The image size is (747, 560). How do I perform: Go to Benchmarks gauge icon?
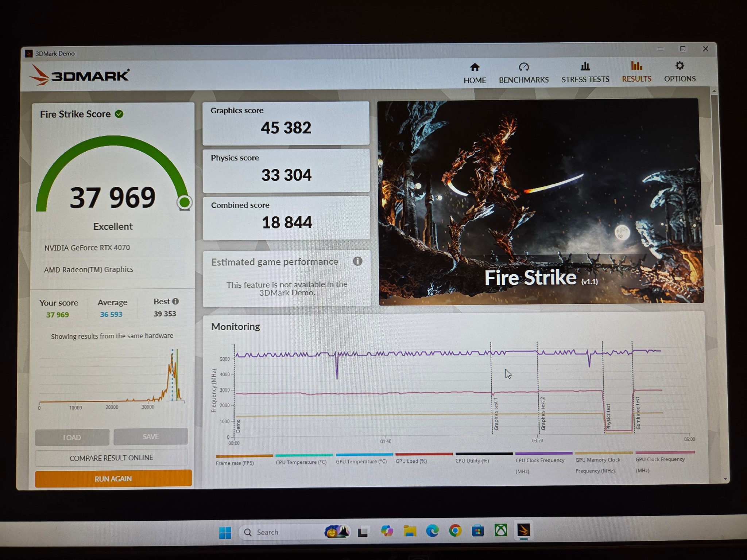click(524, 67)
